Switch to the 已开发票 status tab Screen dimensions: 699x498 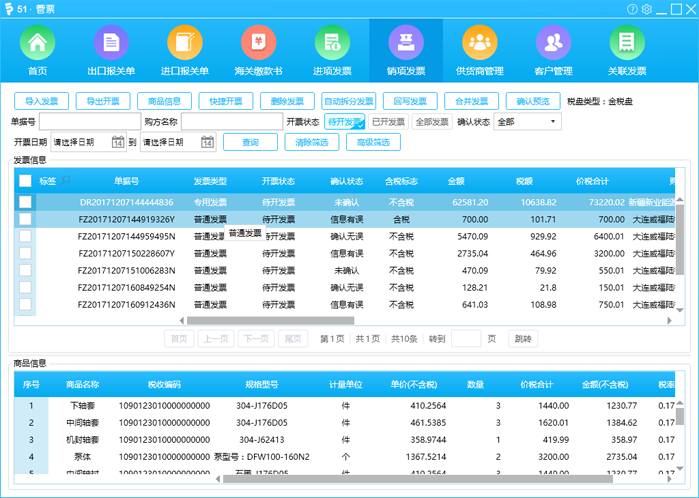pos(388,122)
